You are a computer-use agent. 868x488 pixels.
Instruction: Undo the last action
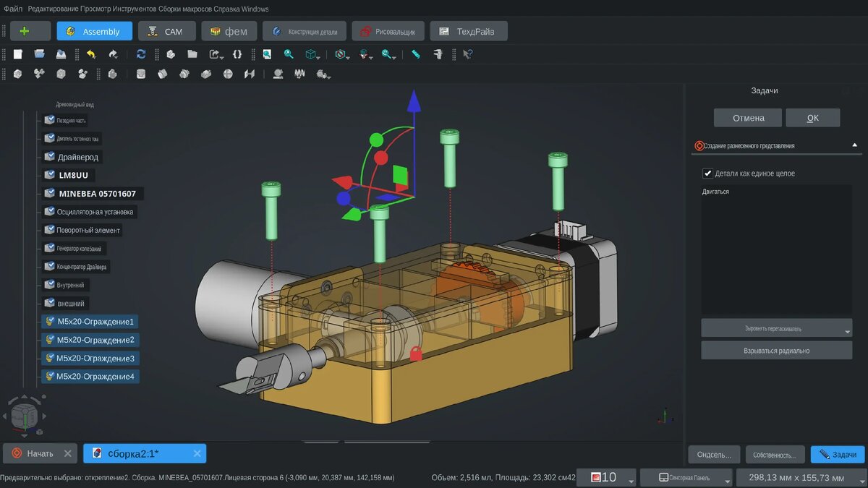click(91, 54)
